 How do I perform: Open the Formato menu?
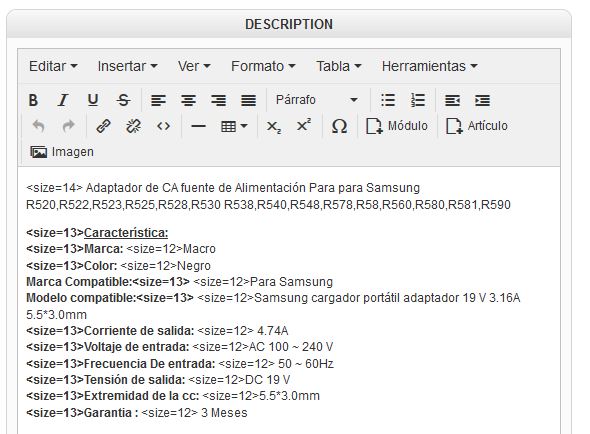tap(263, 66)
